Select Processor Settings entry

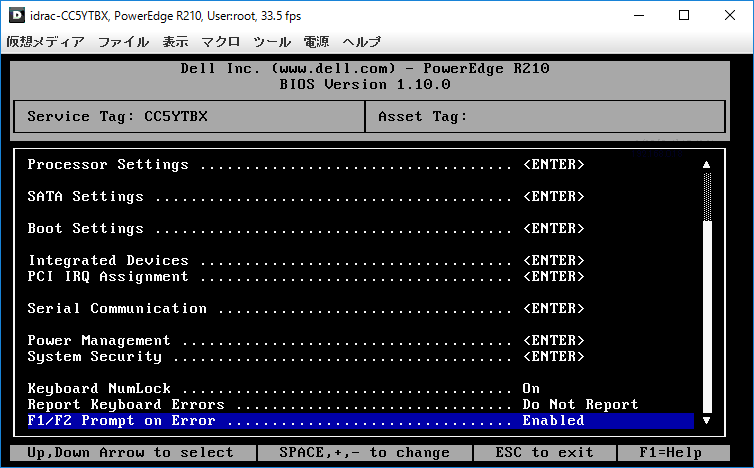tap(305, 164)
